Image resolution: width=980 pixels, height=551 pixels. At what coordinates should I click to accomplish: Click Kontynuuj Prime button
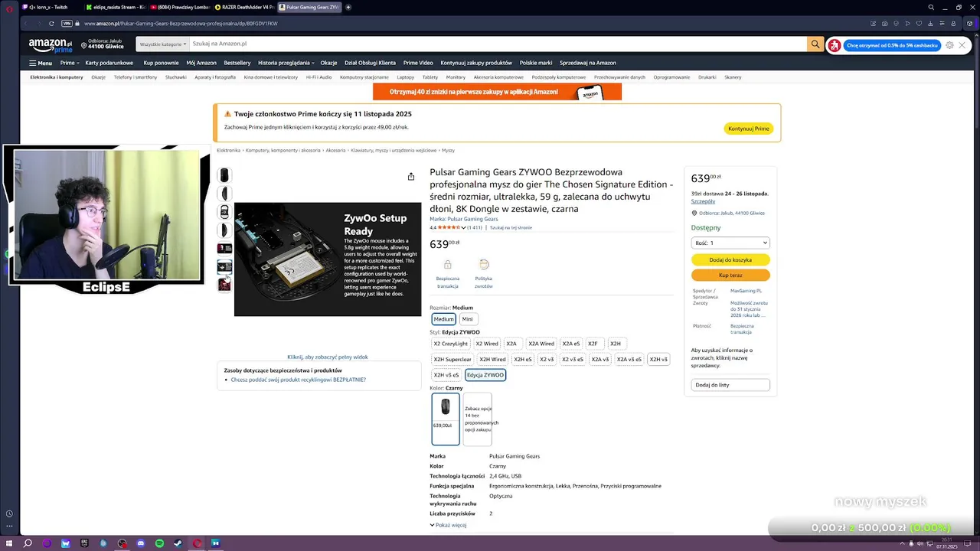click(x=749, y=129)
